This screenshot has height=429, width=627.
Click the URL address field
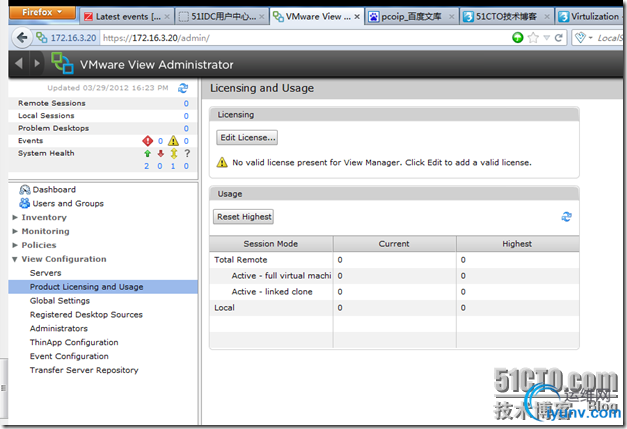coord(304,38)
